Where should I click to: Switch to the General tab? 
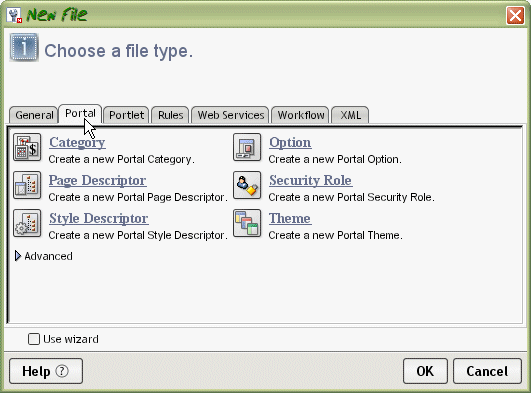pos(34,115)
